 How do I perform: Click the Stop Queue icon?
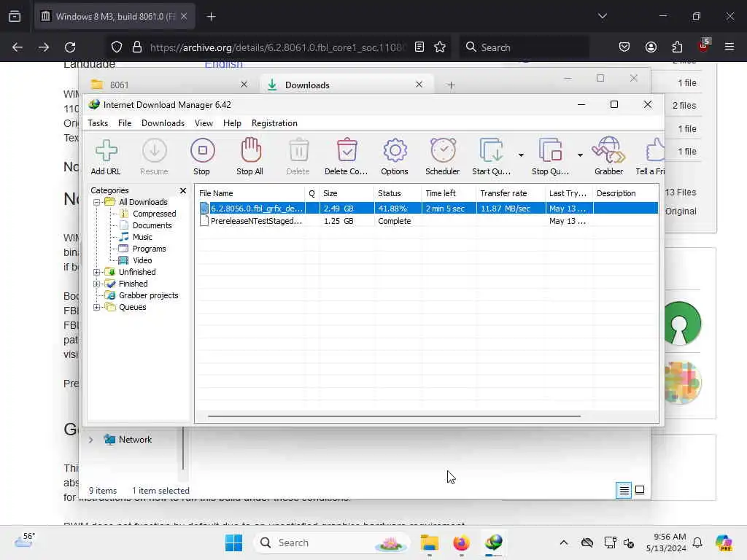(550, 156)
